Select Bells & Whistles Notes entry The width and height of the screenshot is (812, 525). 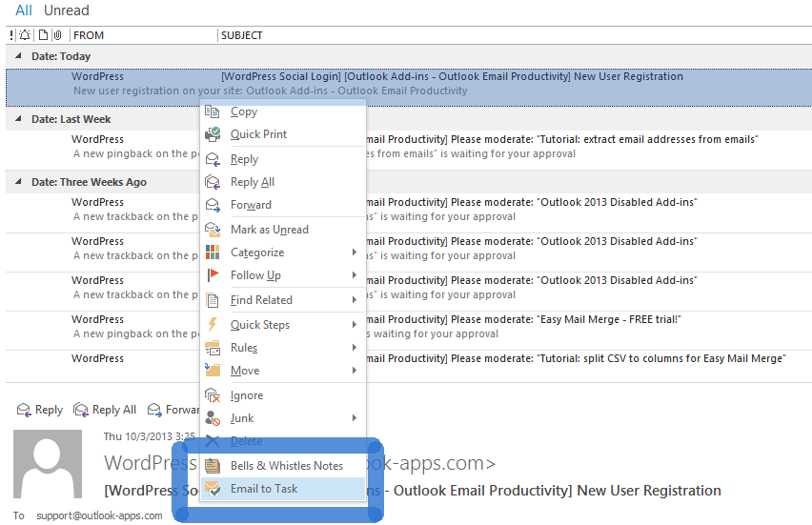pyautogui.click(x=283, y=466)
